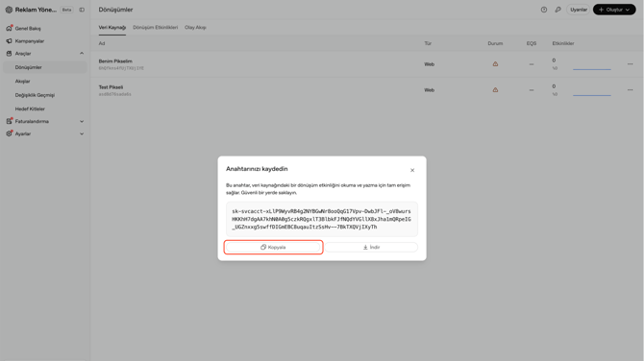Collapse the Araçlar section

[82, 54]
